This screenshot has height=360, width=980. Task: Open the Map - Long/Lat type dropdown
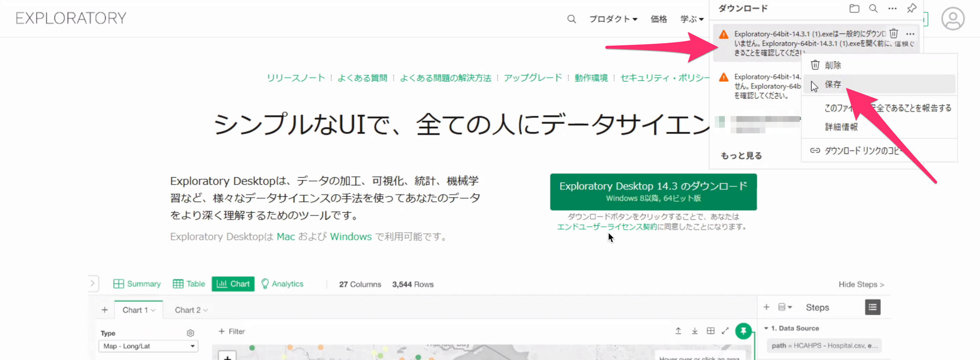pos(148,346)
